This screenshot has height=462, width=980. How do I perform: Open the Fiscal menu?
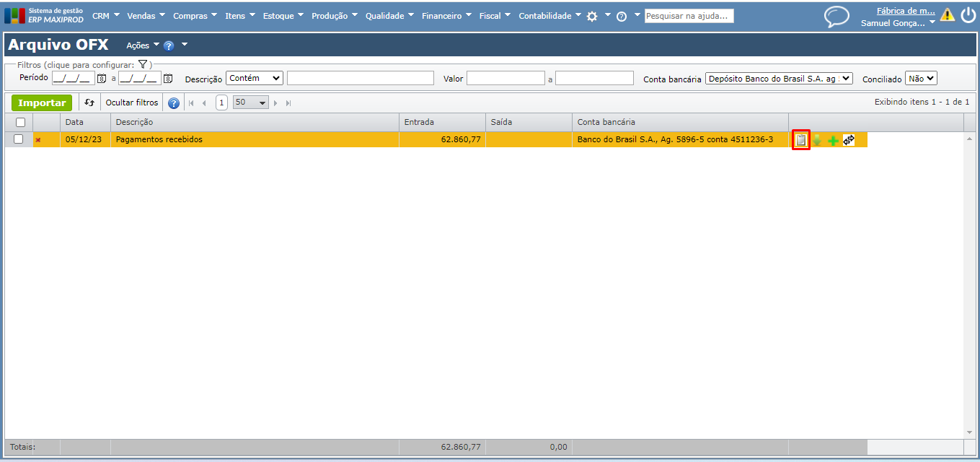point(495,15)
